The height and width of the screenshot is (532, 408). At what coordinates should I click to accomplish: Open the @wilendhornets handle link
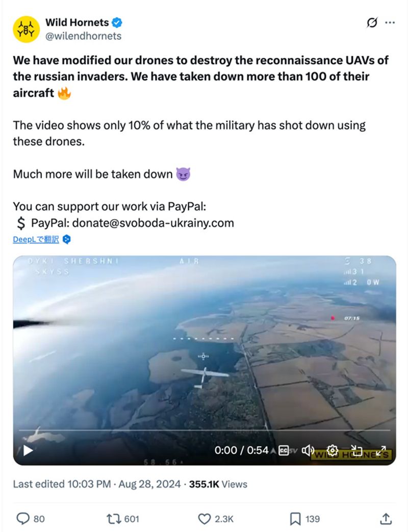click(84, 36)
